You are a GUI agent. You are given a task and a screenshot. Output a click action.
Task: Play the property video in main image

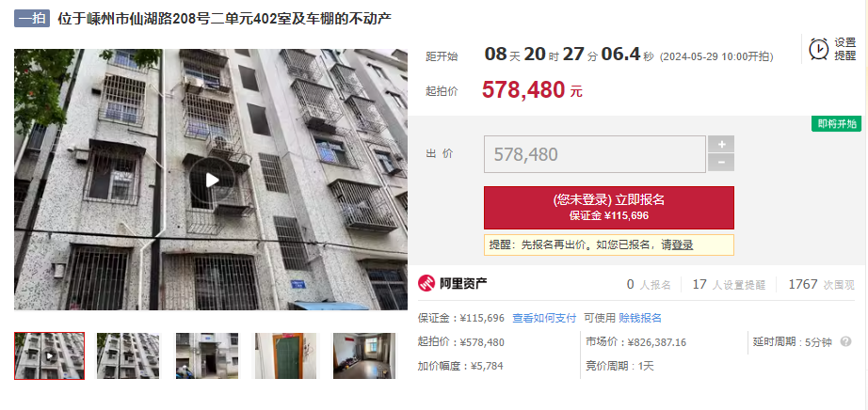coord(212,180)
